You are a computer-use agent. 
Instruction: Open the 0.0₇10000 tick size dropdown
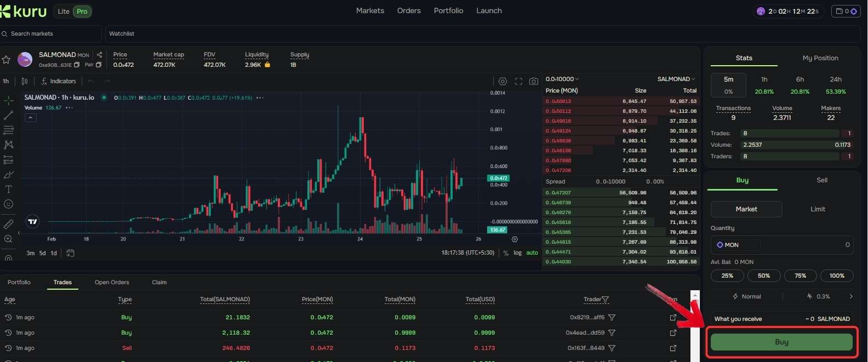[562, 79]
